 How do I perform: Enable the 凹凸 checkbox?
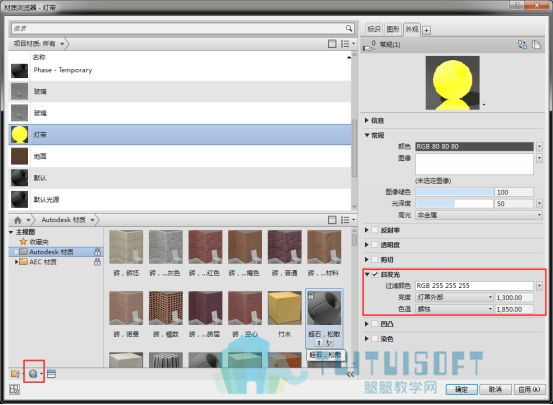pos(375,324)
